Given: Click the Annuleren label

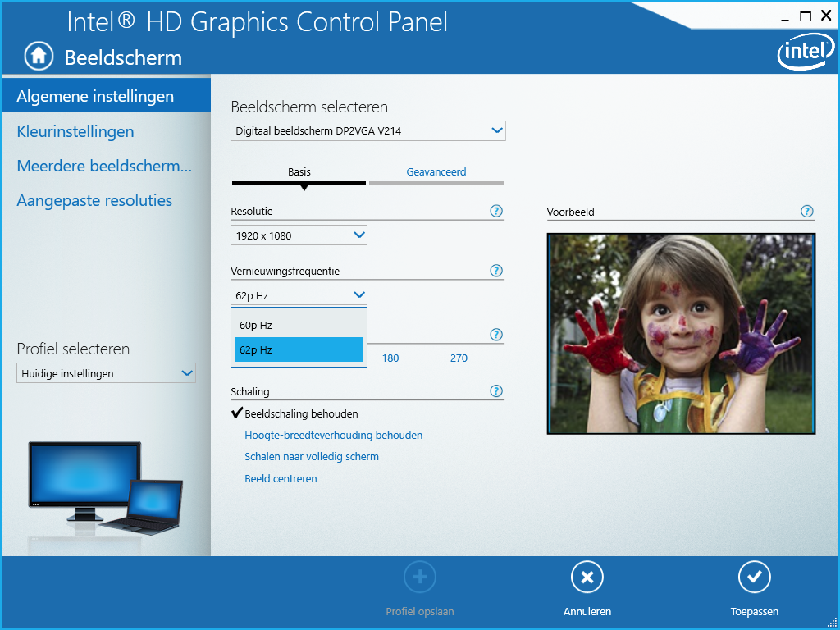Looking at the screenshot, I should [587, 612].
